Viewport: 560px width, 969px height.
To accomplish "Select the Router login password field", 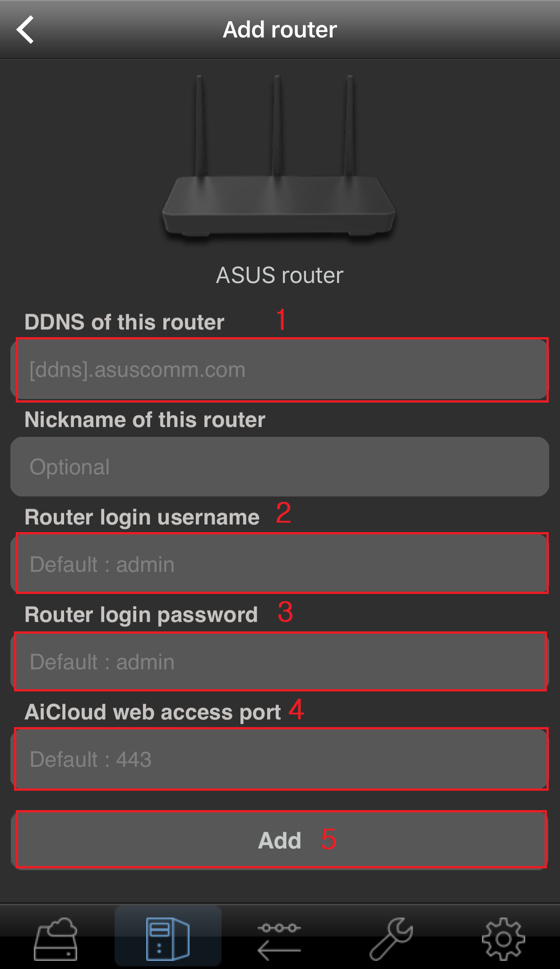I will click(280, 662).
